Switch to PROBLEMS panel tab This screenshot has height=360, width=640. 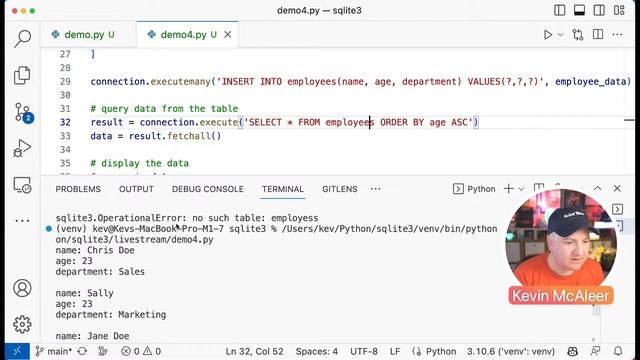pyautogui.click(x=78, y=189)
